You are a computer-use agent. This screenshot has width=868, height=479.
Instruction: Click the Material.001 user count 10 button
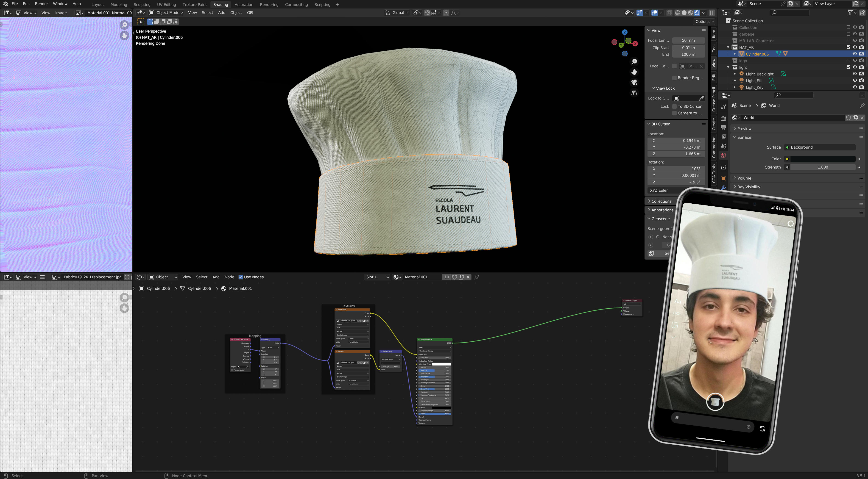tap(447, 277)
